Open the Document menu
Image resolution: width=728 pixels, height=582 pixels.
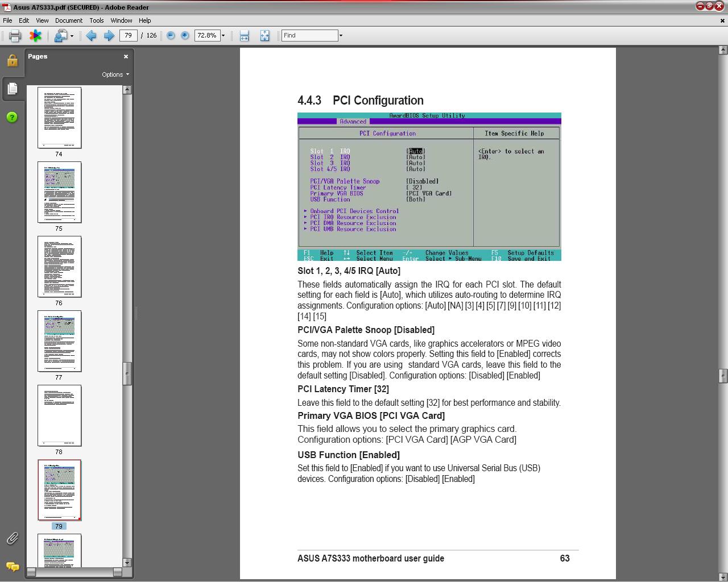pos(69,20)
